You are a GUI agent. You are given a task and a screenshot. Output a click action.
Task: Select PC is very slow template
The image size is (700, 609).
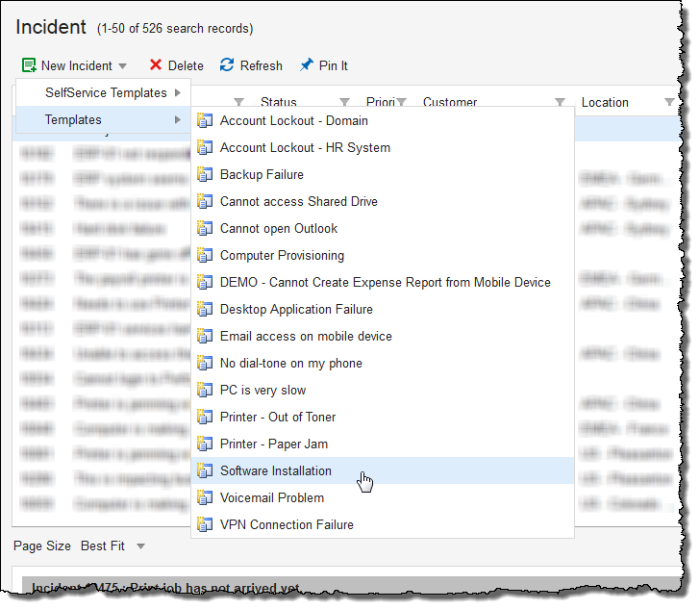pyautogui.click(x=383, y=390)
